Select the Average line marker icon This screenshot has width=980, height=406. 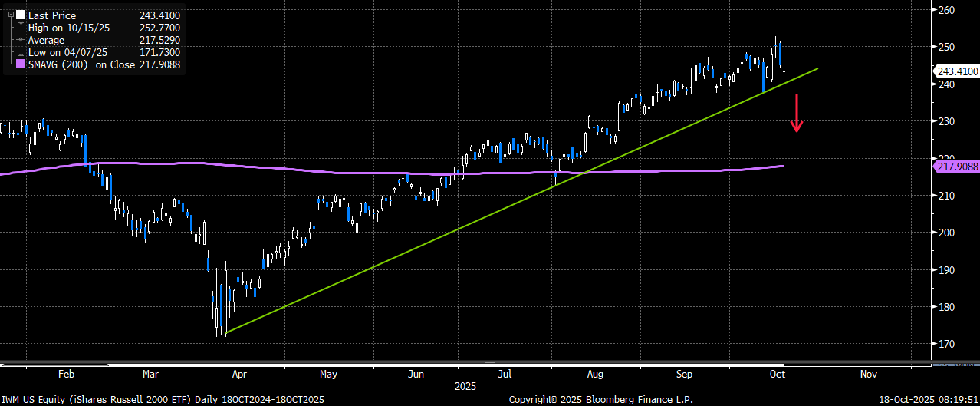tap(20, 40)
